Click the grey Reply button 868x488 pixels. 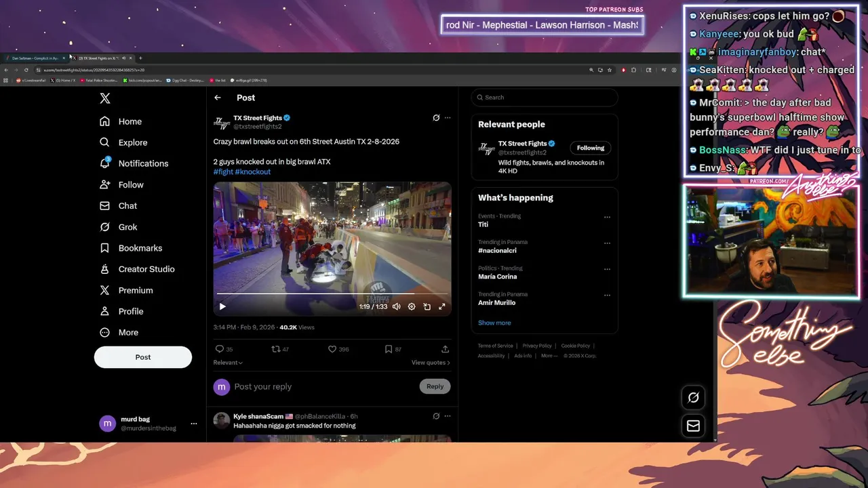click(x=435, y=386)
